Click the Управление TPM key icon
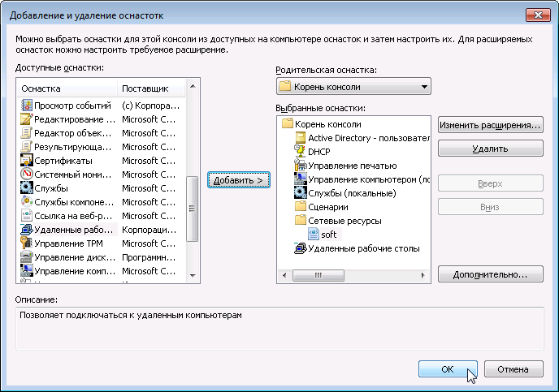This screenshot has height=392, width=559. pos(26,243)
